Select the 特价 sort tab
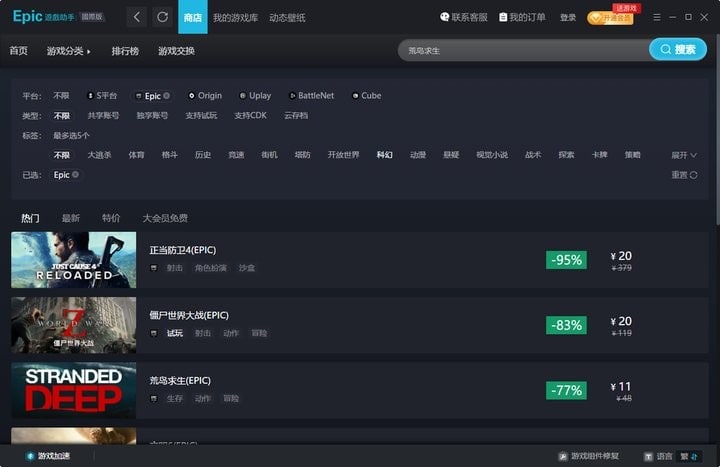 click(x=111, y=218)
